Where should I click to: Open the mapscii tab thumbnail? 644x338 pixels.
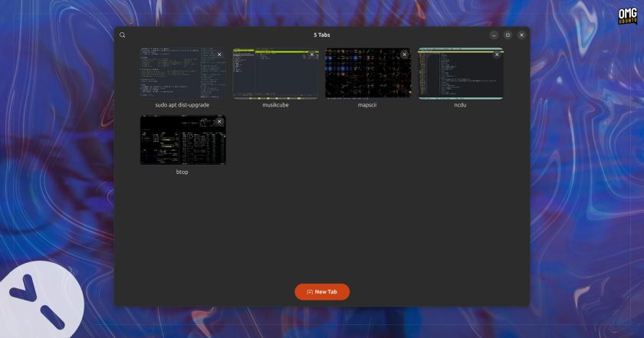point(368,74)
